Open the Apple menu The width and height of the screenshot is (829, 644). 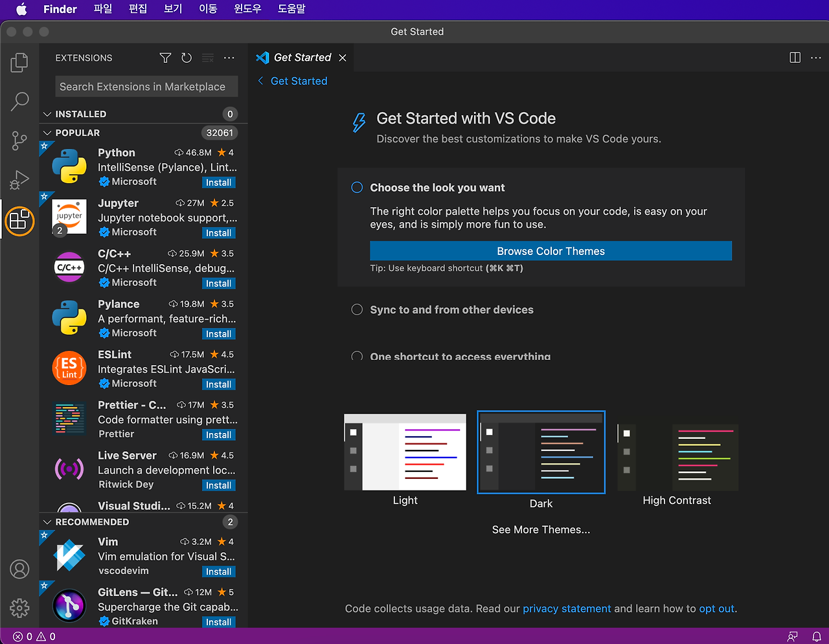(x=21, y=9)
